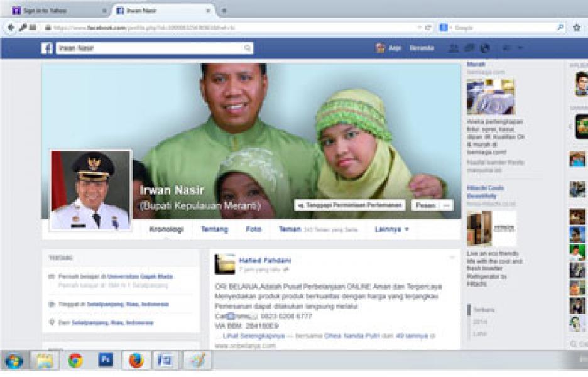
Task: Click the location pin icon beside Dari
Action: pos(52,322)
